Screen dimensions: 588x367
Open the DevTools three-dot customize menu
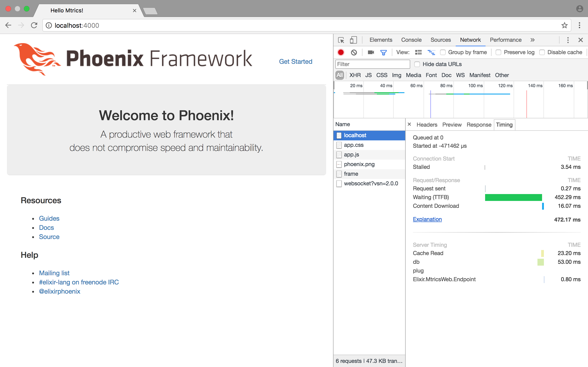coord(568,40)
